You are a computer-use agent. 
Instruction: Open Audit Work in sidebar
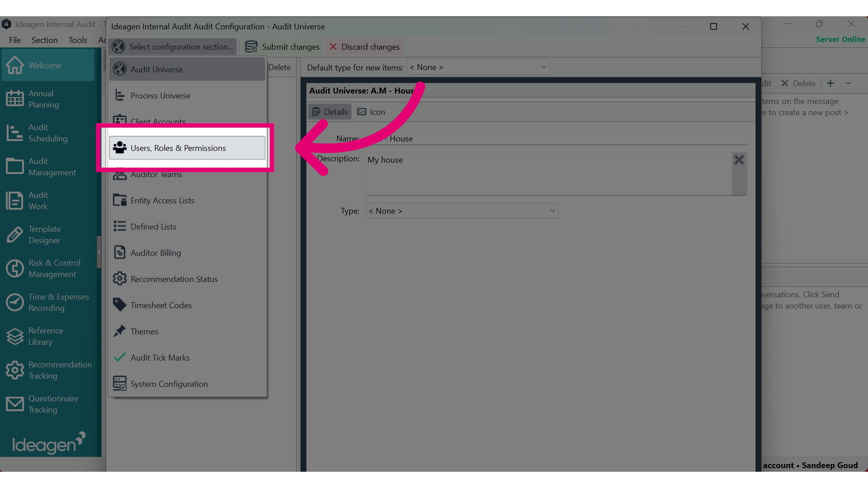point(48,201)
